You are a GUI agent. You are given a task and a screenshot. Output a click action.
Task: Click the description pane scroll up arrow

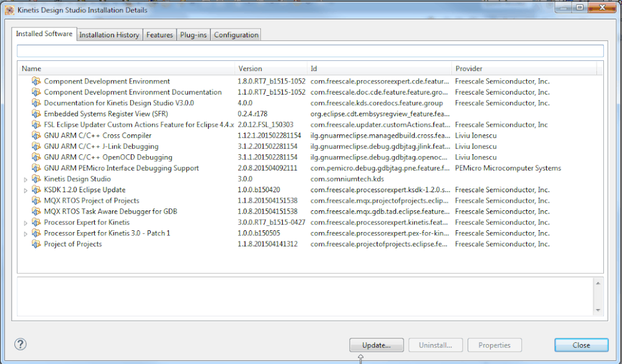598,283
